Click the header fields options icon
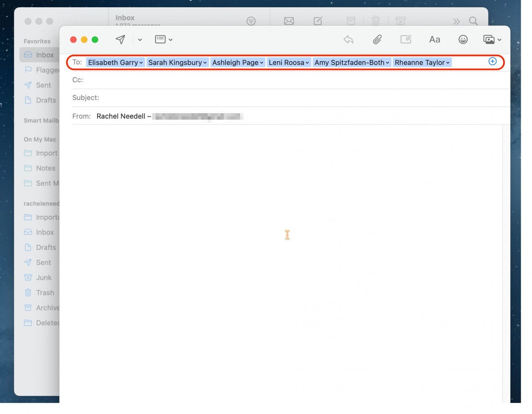Image resolution: width=532 pixels, height=414 pixels. 161,39
